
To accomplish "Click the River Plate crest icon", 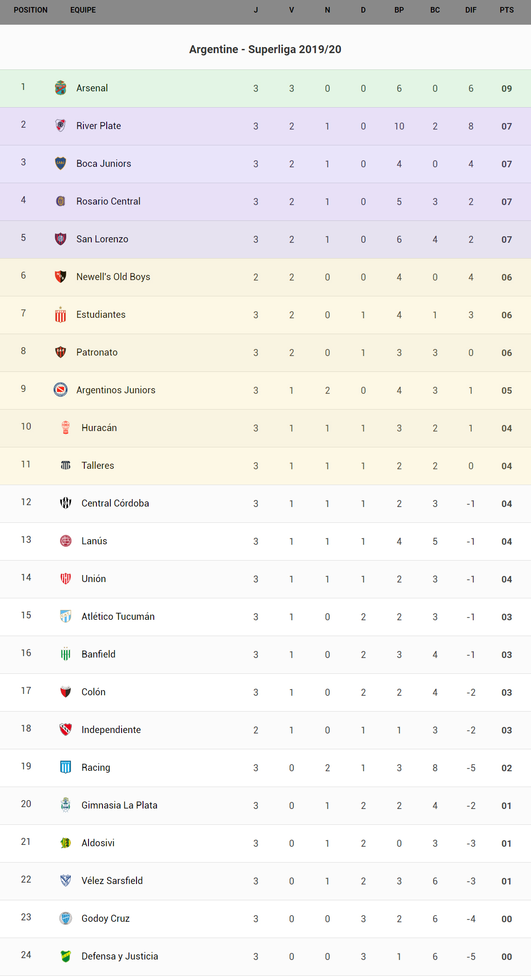I will pyautogui.click(x=61, y=126).
